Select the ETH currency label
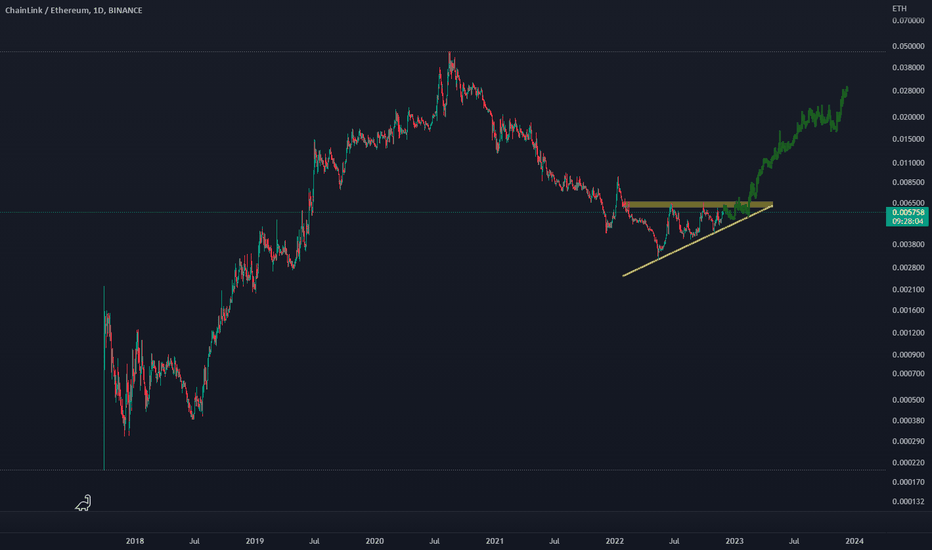932x550 pixels. [899, 8]
